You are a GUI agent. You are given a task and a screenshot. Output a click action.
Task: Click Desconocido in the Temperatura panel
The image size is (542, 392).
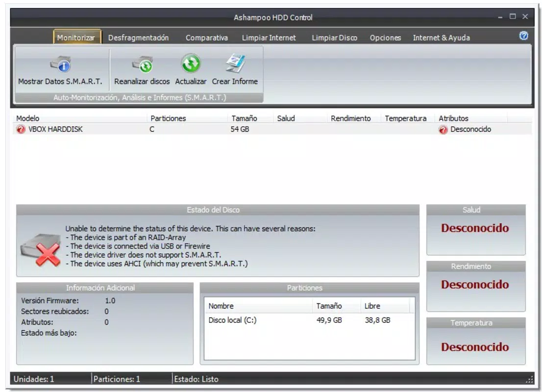(x=475, y=347)
